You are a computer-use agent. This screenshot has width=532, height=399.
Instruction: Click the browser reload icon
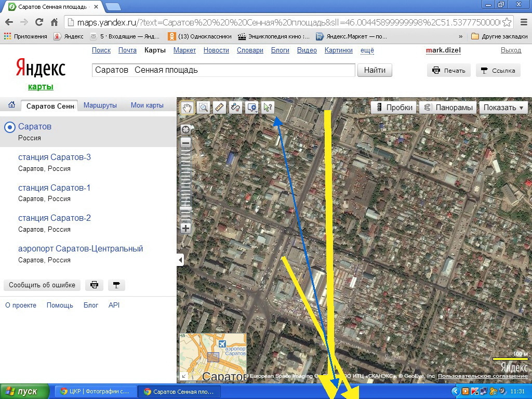pos(39,22)
